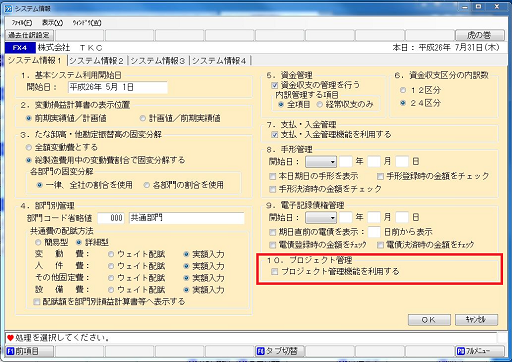Toggle 支払・入金管理機能を利用する checkbox

coord(275,135)
